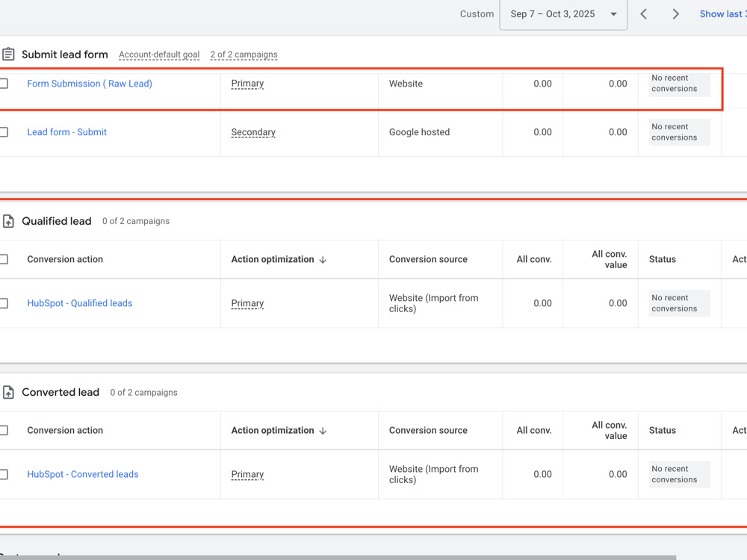747x560 pixels.
Task: Go to the next date range
Action: click(x=675, y=14)
